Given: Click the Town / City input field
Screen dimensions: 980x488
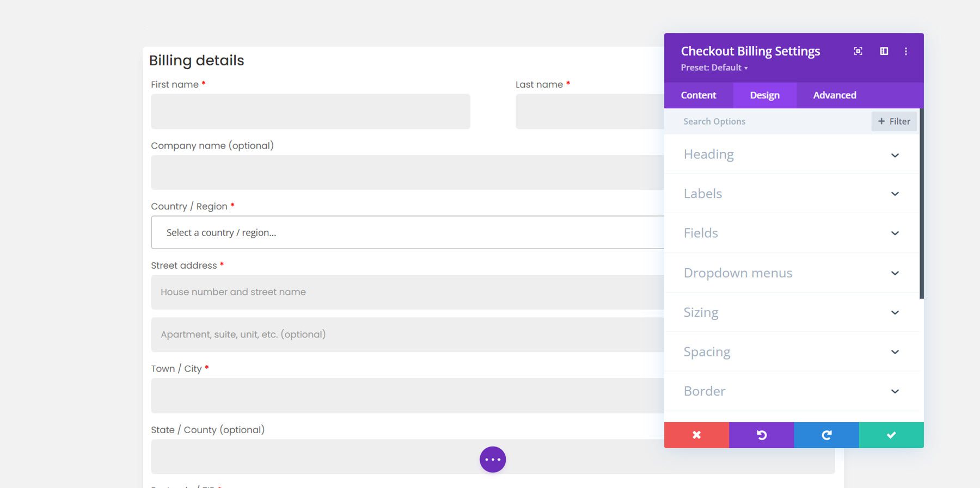Looking at the screenshot, I should pos(407,396).
